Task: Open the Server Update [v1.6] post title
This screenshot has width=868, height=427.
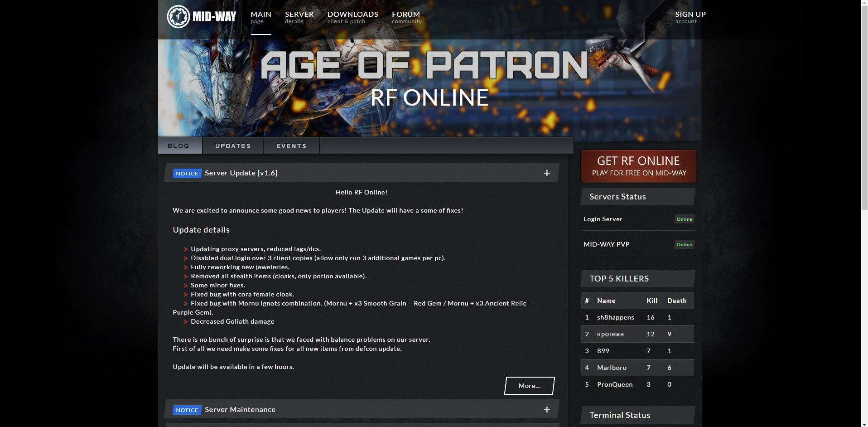Action: click(241, 173)
